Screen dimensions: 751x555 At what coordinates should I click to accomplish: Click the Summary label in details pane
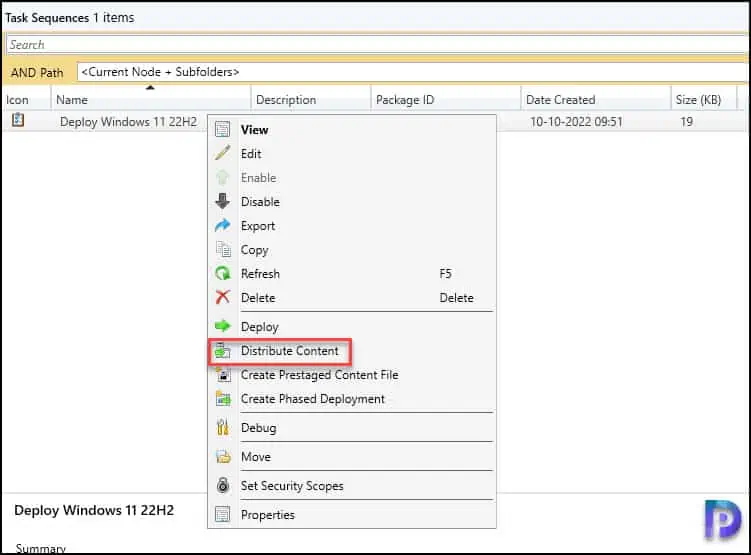[40, 549]
